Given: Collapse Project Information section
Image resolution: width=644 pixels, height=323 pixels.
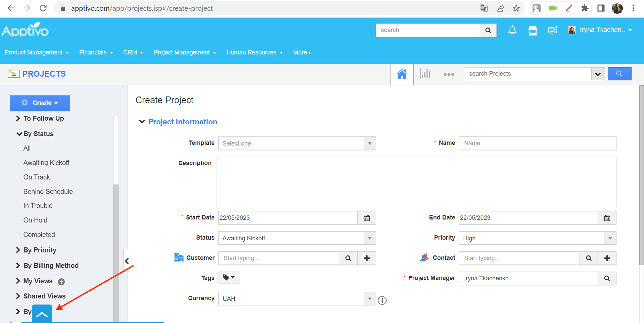Looking at the screenshot, I should pos(142,122).
